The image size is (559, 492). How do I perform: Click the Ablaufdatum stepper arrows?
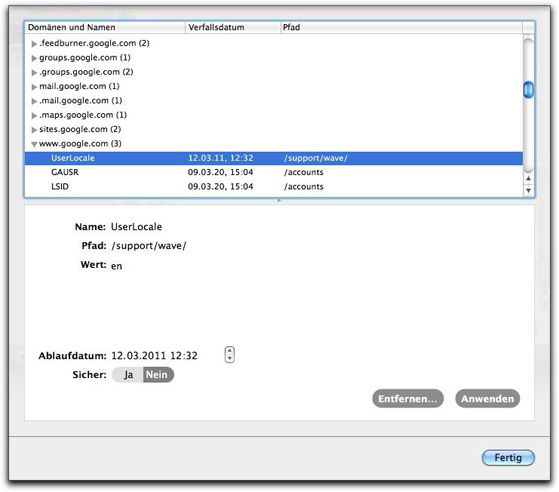(230, 355)
